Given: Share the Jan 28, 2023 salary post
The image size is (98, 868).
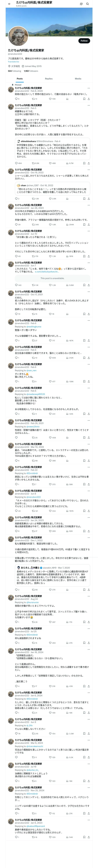Looking at the screenshot, I should (89, 224).
